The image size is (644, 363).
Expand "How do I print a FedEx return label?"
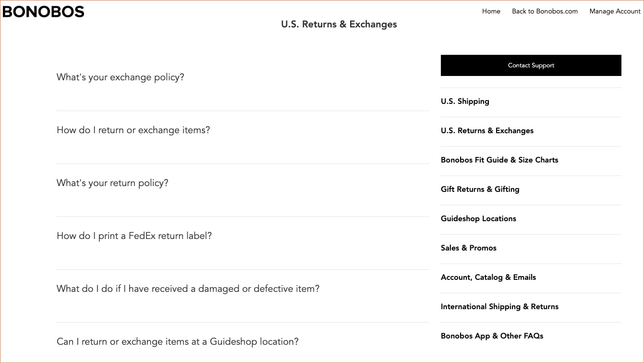134,236
